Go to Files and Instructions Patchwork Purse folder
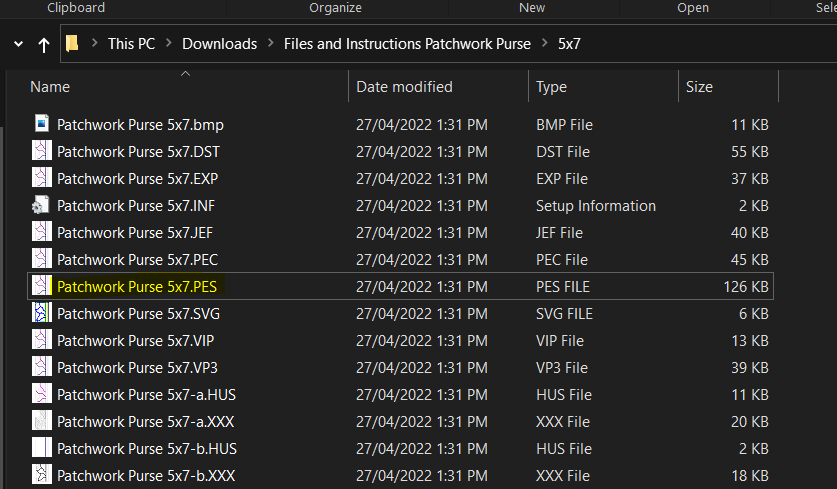837x489 pixels. tap(407, 44)
